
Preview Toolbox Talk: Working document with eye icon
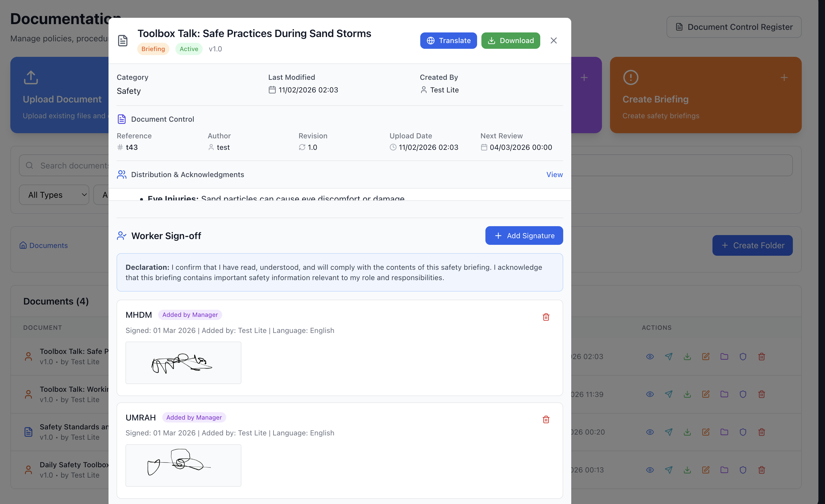(650, 394)
